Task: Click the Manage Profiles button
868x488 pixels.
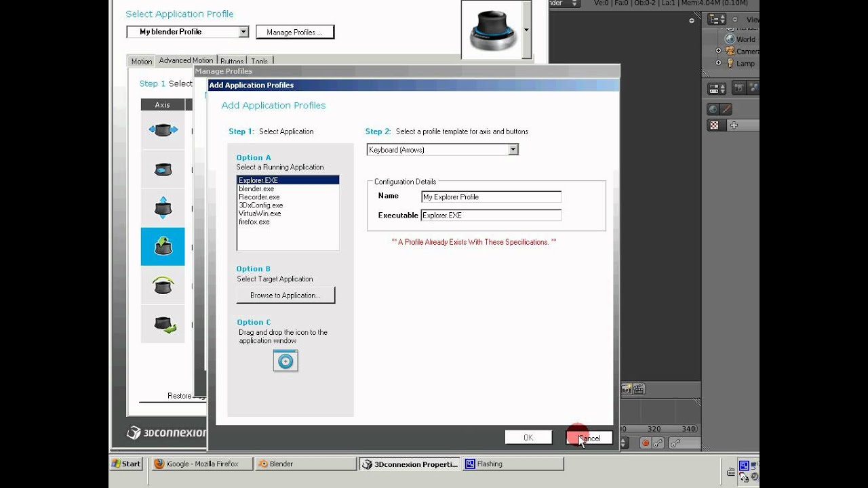Action: (x=295, y=32)
